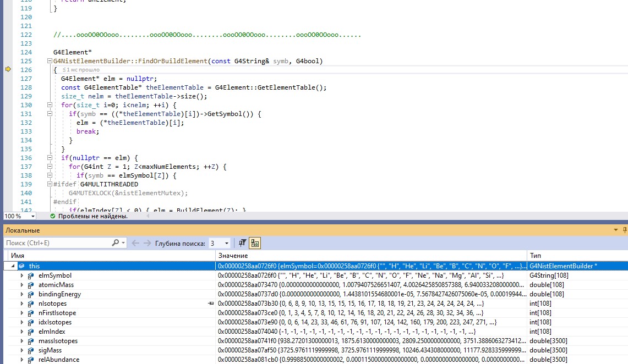Image resolution: width=628 pixels, height=364 pixels.
Task: Click the "Значение" column header
Action: tap(231, 256)
